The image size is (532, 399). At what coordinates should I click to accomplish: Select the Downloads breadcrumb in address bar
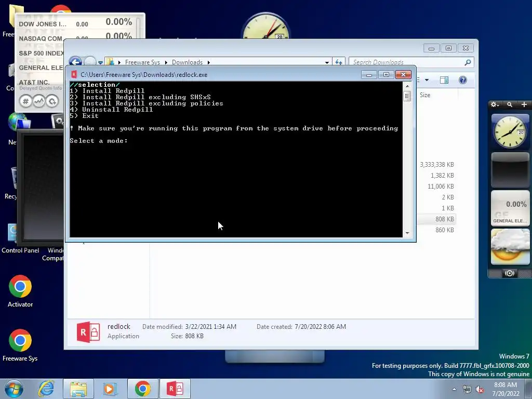coord(187,62)
